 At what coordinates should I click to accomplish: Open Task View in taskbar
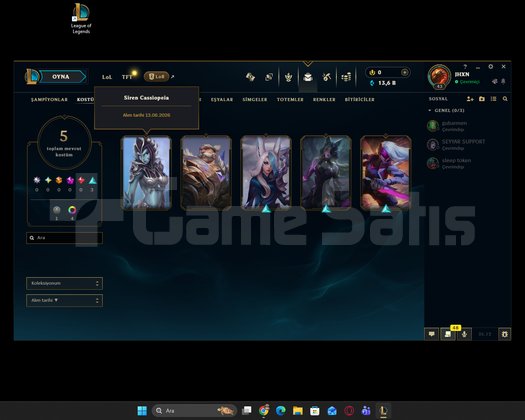click(247, 411)
